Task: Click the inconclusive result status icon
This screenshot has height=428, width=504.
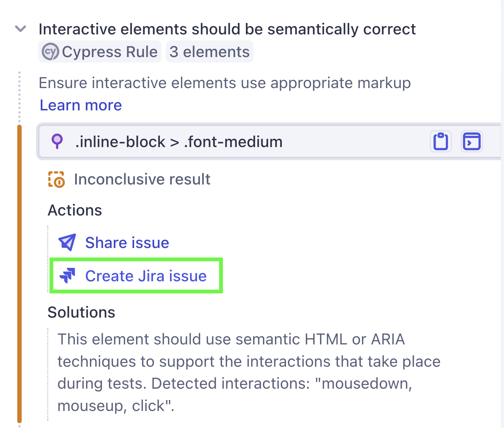Action: [x=56, y=179]
